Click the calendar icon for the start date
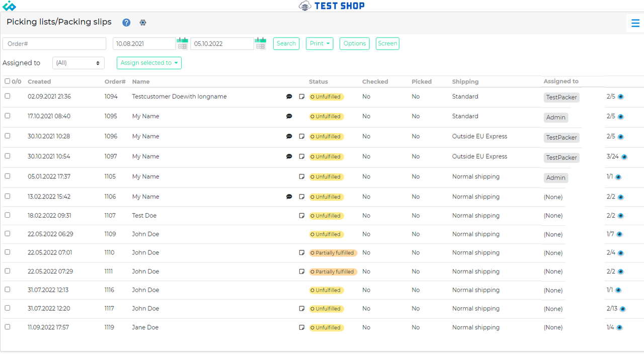 click(182, 43)
